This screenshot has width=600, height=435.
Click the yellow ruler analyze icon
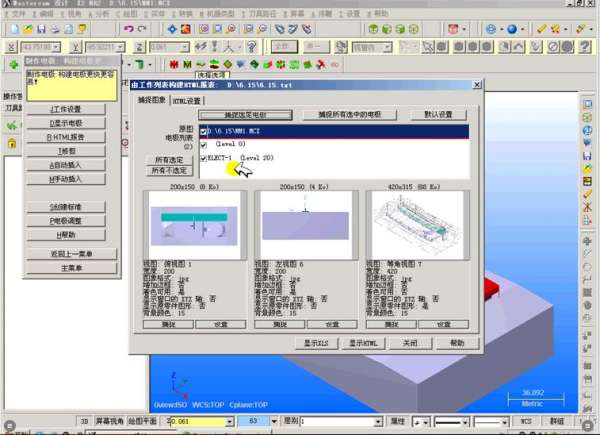coord(542,29)
